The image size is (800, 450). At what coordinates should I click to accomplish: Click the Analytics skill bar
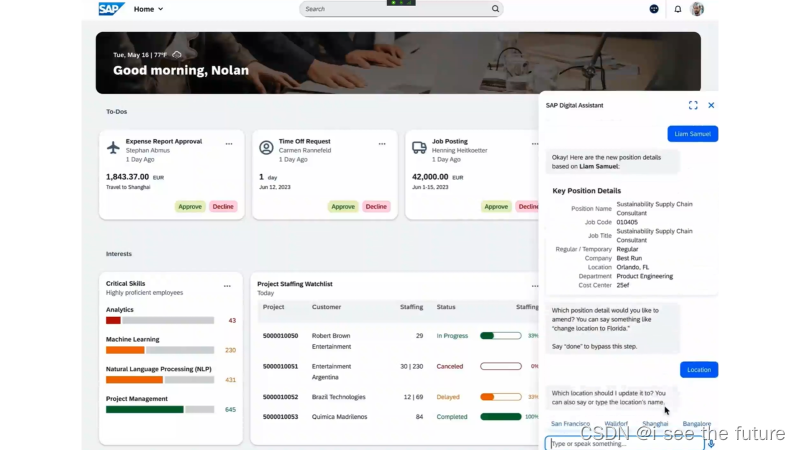(160, 320)
